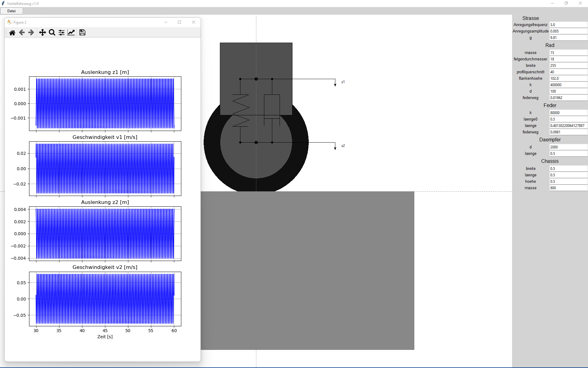This screenshot has height=368, width=588.
Task: Click the Geschwindigkeit v2 plot area
Action: click(105, 299)
